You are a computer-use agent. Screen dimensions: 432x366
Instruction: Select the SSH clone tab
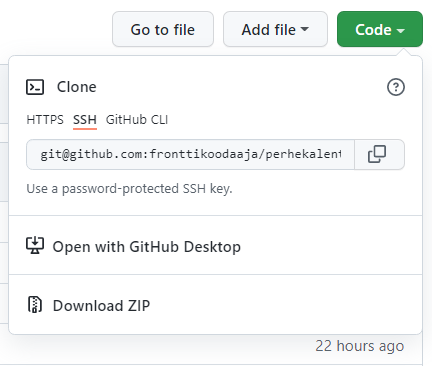point(85,120)
